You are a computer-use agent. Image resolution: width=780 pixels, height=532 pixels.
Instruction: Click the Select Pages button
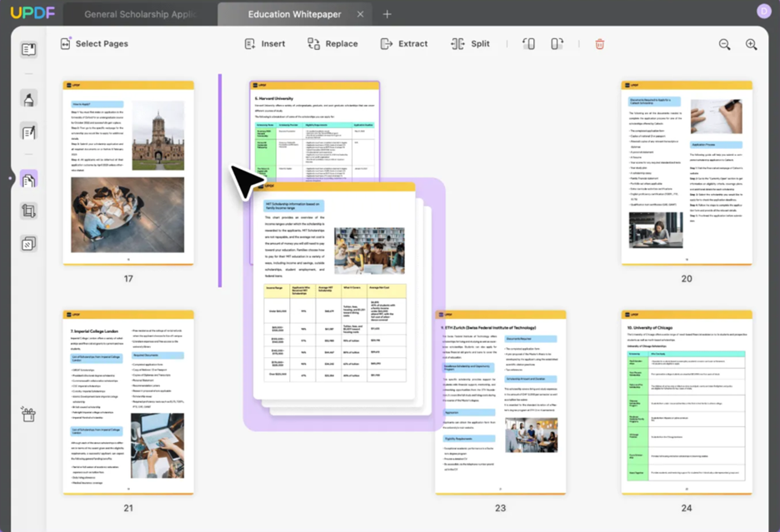pyautogui.click(x=93, y=44)
